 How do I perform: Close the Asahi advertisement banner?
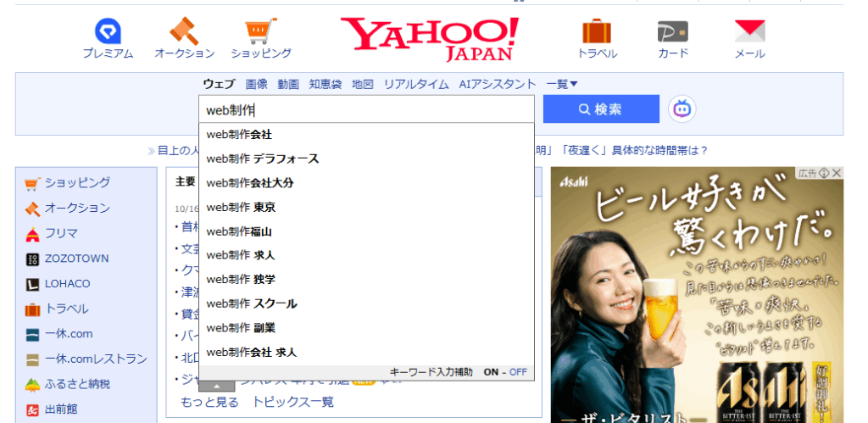pos(837,173)
